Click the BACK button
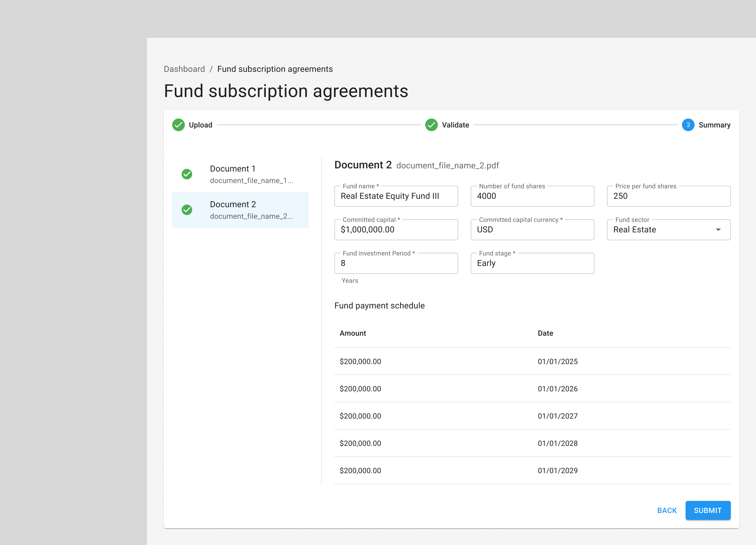 click(667, 510)
